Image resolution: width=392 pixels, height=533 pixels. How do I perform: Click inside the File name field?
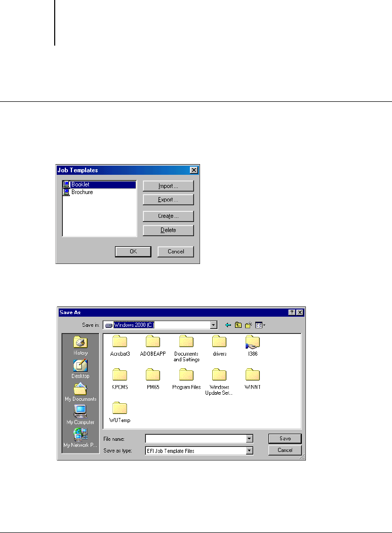195,439
